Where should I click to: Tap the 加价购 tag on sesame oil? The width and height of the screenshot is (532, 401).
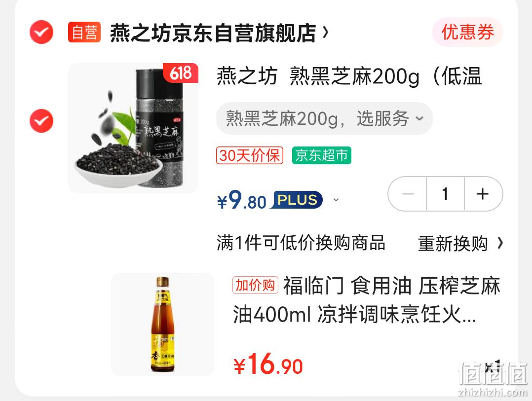[255, 285]
